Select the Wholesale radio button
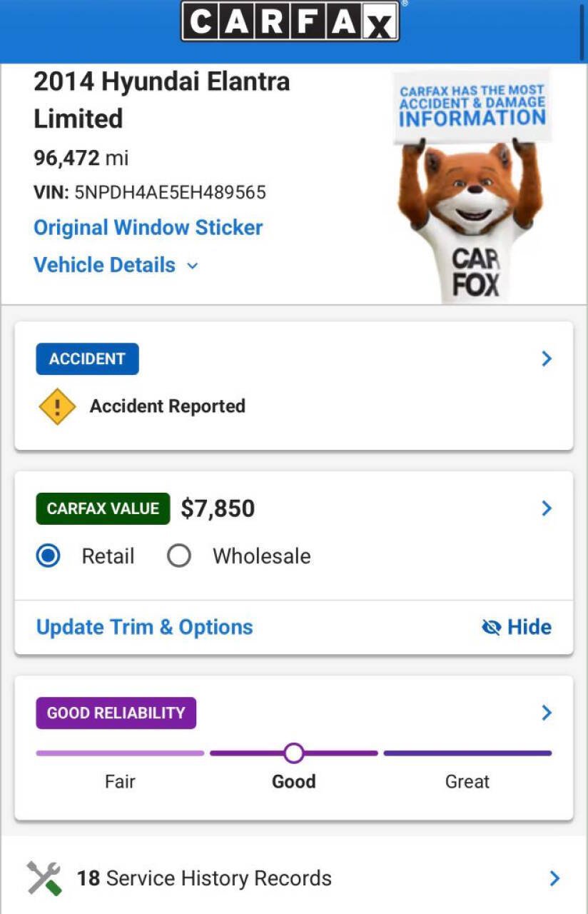Screen dimensions: 588x914 coord(178,556)
